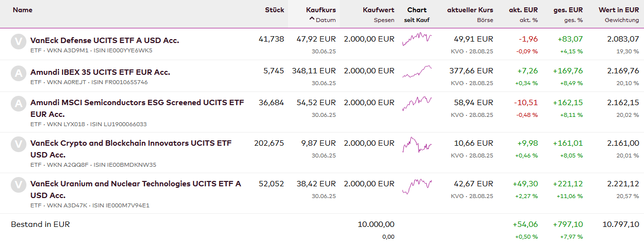Open Amundi IBEX 35 UCITS ETF link
Image resolution: width=644 pixels, height=245 pixels.
(100, 72)
